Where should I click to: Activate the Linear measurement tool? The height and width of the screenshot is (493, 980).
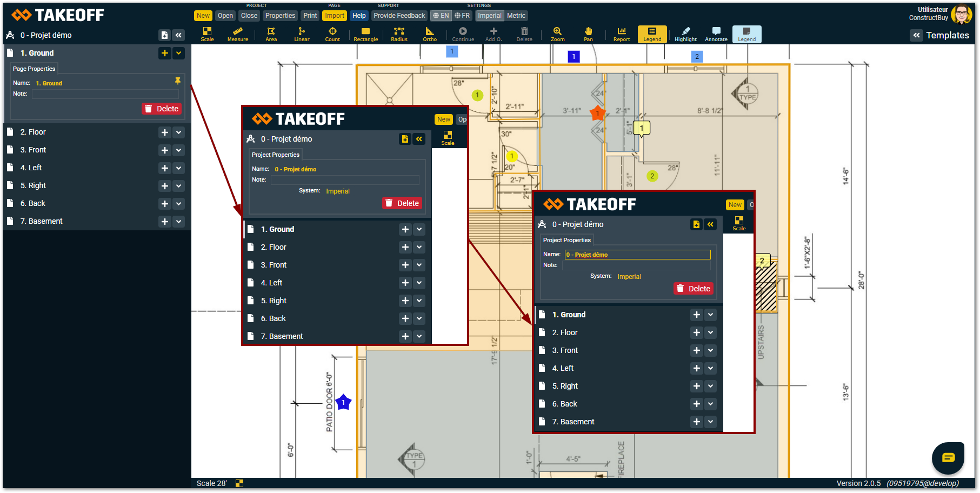tap(302, 34)
